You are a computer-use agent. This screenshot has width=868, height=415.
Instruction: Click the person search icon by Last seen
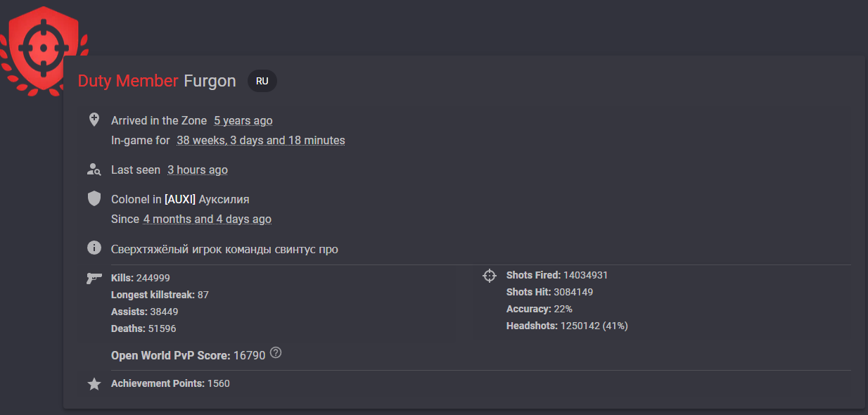(x=94, y=170)
